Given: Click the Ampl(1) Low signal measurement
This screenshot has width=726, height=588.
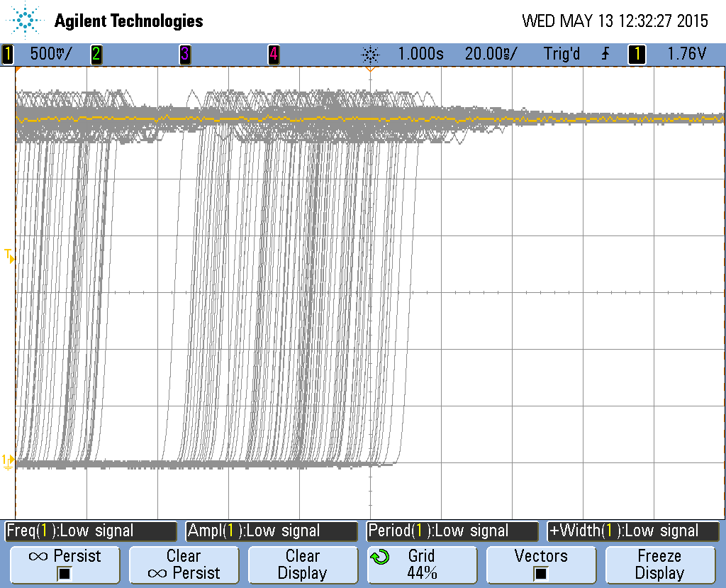Looking at the screenshot, I should tap(272, 531).
